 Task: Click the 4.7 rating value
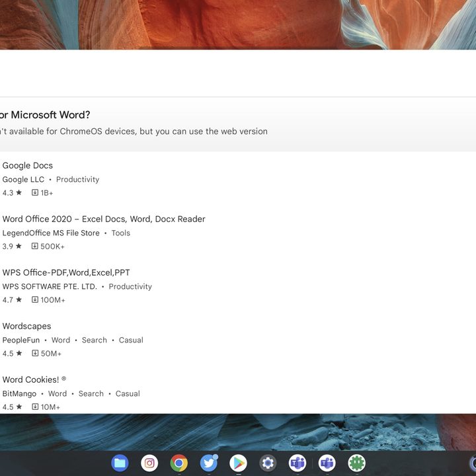tap(8, 300)
